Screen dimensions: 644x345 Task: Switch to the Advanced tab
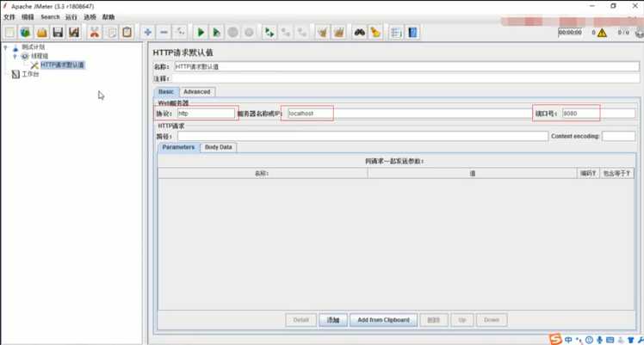pos(197,91)
